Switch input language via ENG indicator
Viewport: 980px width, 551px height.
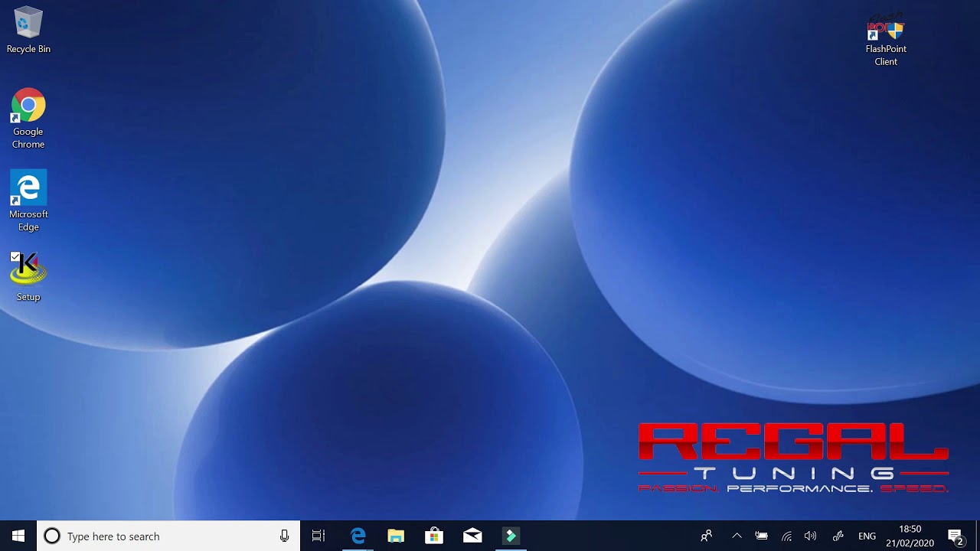tap(867, 536)
